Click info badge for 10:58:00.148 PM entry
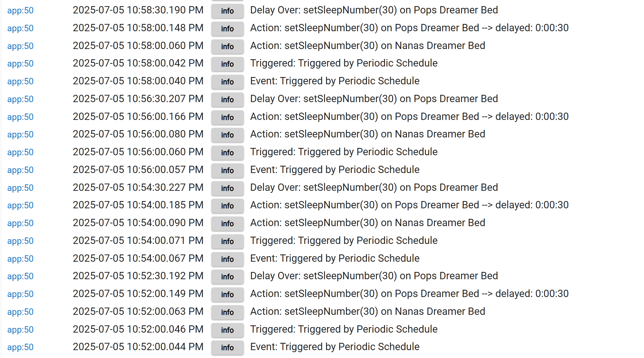Screen dimensions: 644x358 pos(227,29)
